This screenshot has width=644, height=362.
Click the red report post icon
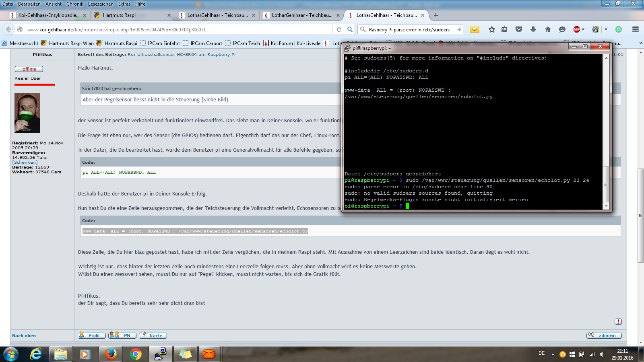[x=618, y=321]
